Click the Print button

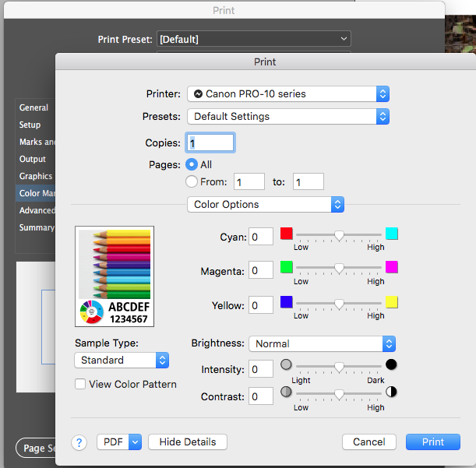433,442
